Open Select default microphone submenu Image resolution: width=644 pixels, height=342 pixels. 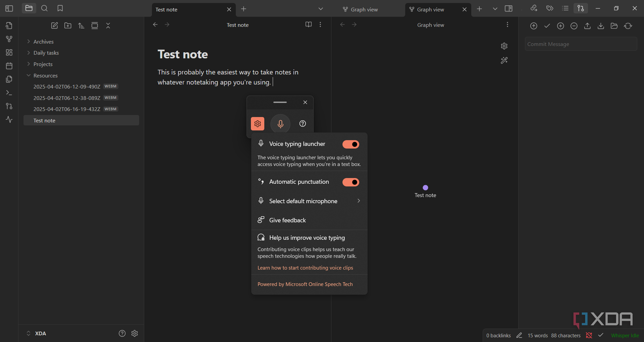coord(309,201)
